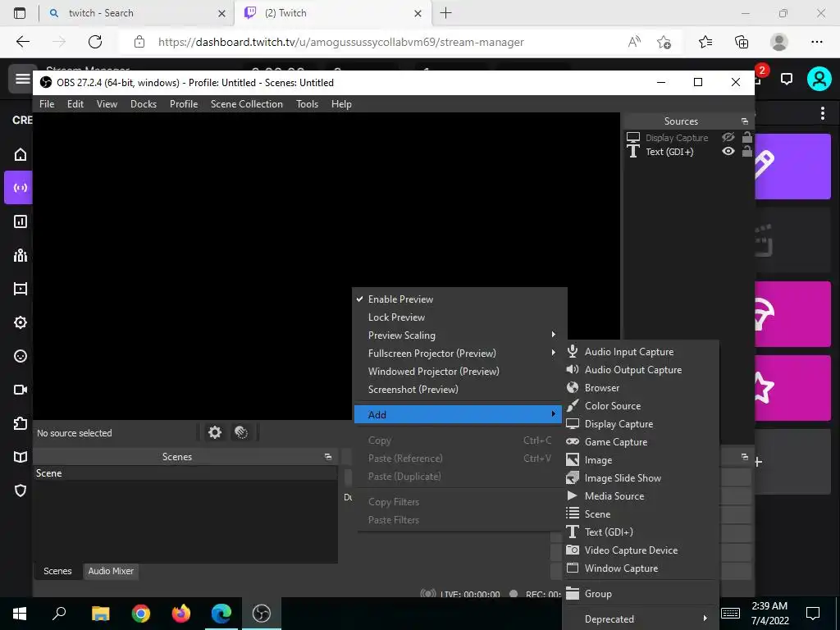Open File Explorer from the taskbar
The image size is (840, 630).
101,613
